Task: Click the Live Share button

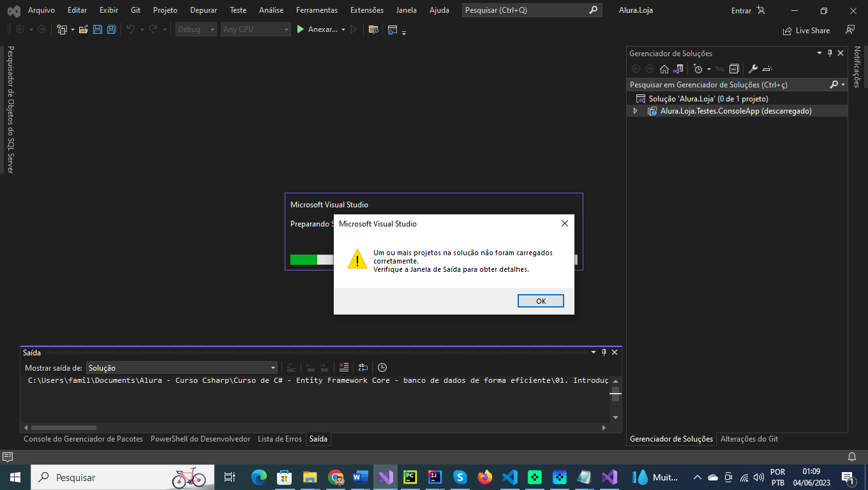Action: click(x=807, y=30)
